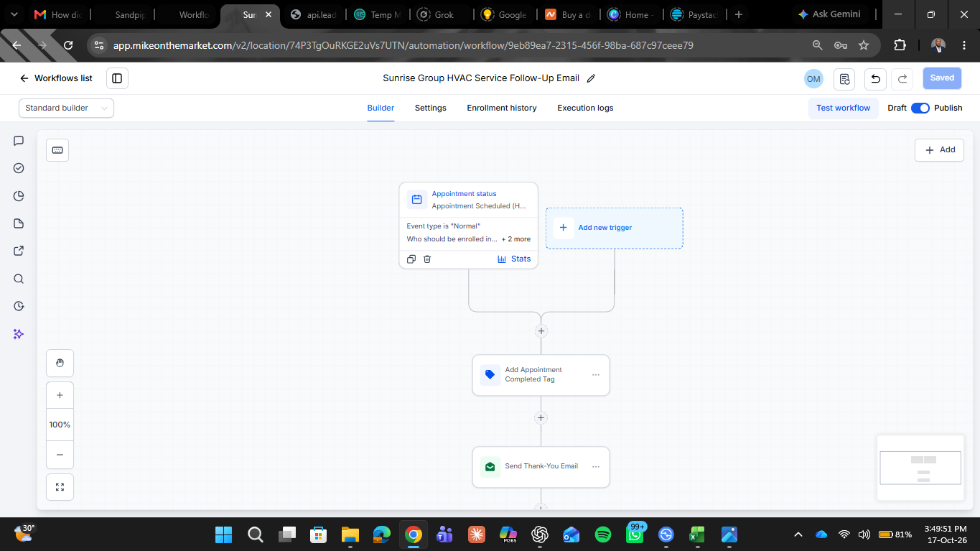
Task: Click the edit pencil beside workflow name
Action: tap(591, 78)
